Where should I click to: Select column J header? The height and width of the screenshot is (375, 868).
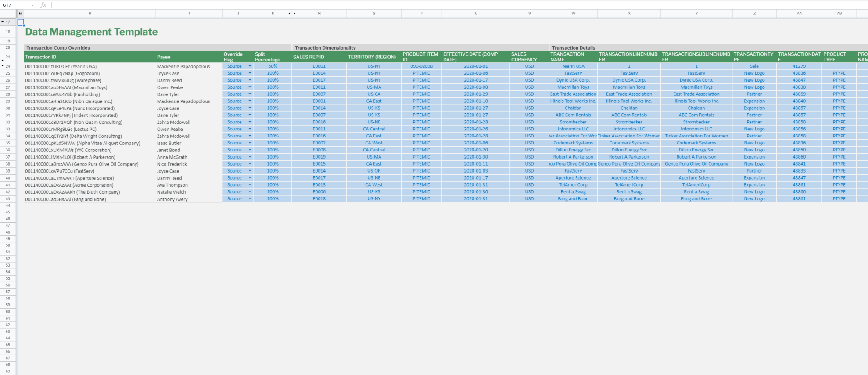pos(238,14)
